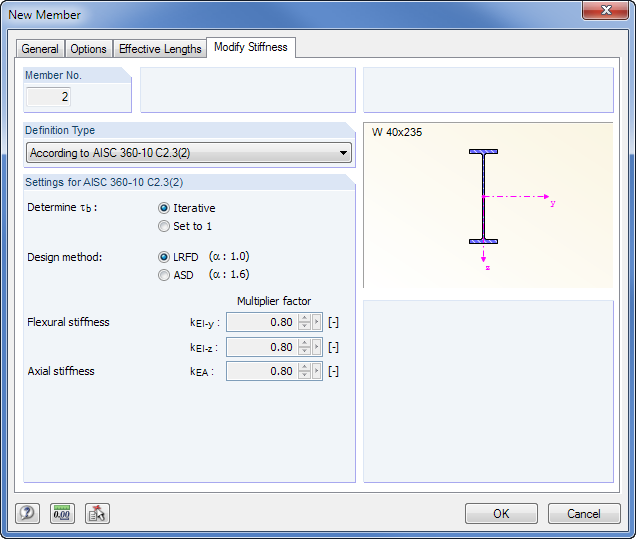Click the pick-member selection icon
Screen dimensions: 636x539
97,513
